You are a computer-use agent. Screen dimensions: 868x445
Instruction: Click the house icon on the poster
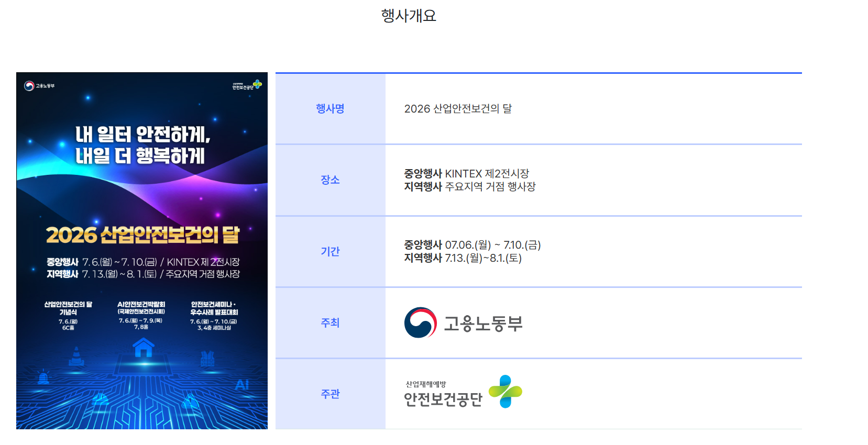pos(143,348)
